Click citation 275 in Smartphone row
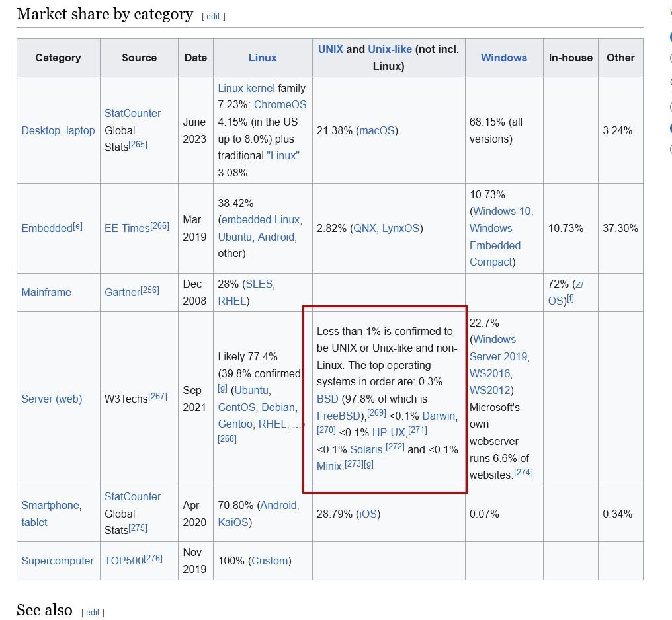Screen dimensions: 672x620 138,527
